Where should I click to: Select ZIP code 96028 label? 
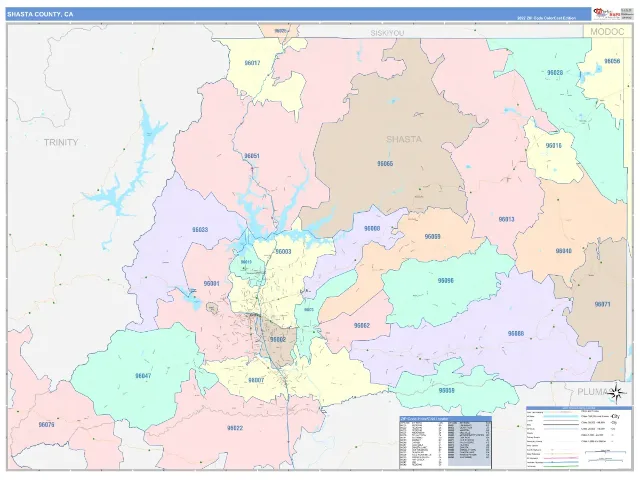tap(555, 73)
